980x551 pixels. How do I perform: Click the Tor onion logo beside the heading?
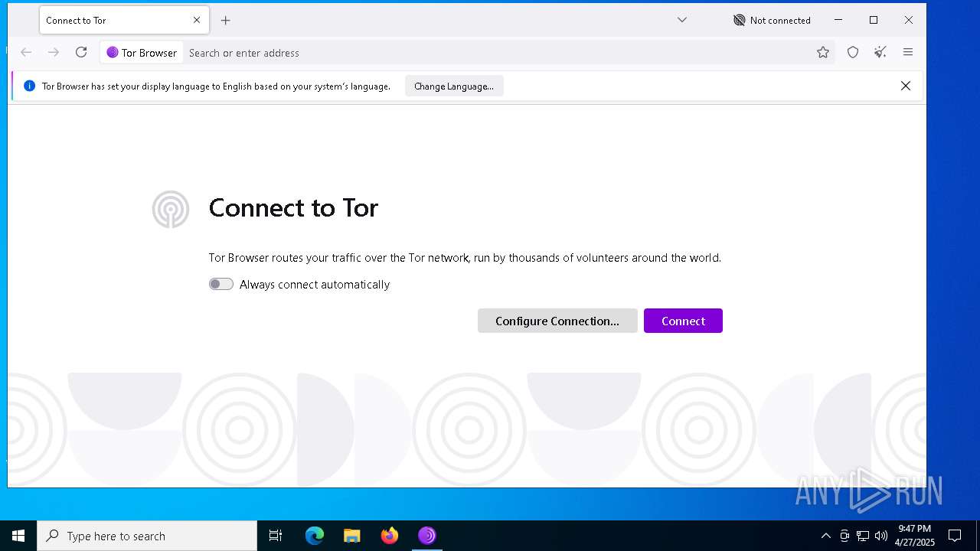point(170,209)
